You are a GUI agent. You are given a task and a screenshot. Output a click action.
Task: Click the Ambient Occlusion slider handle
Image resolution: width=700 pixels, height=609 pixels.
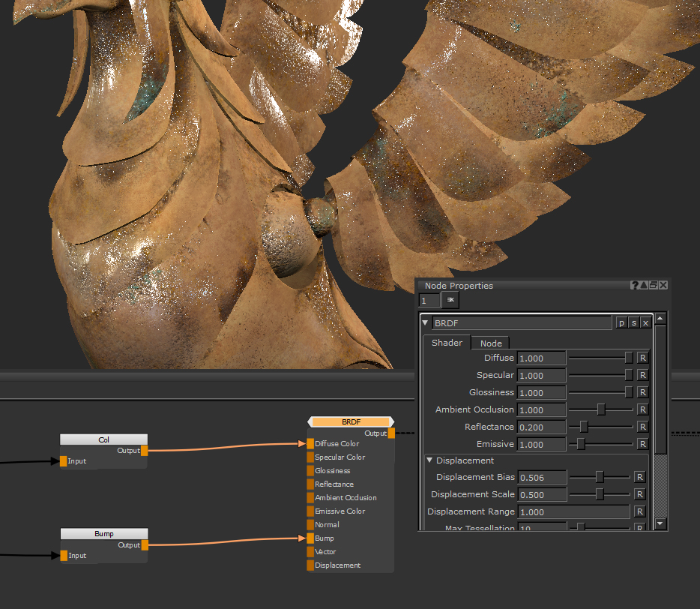601,409
